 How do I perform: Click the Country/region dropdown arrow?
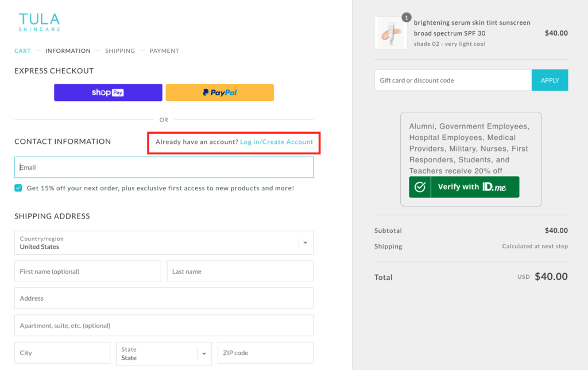pos(305,243)
